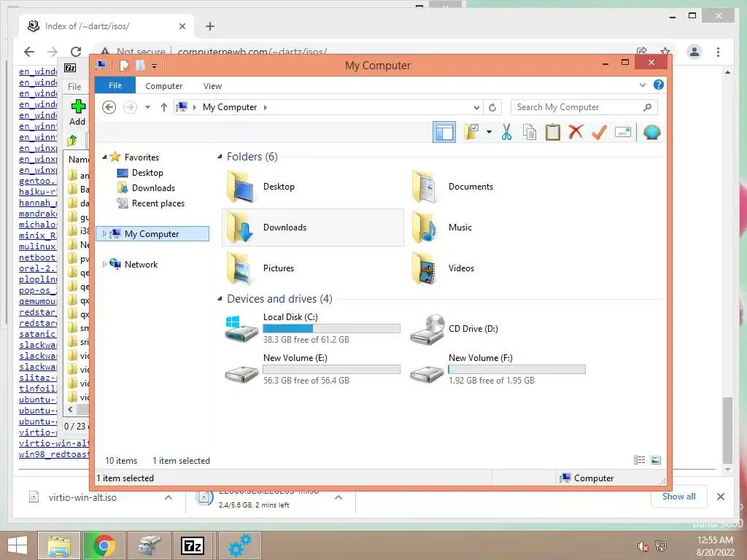Expand the My Computer tree node
This screenshot has width=747, height=560.
coord(104,234)
